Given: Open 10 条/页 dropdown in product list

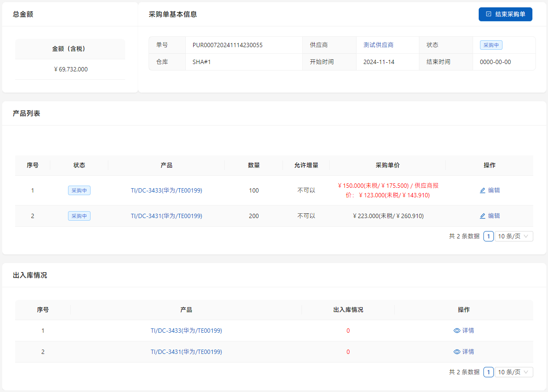Looking at the screenshot, I should (x=514, y=236).
